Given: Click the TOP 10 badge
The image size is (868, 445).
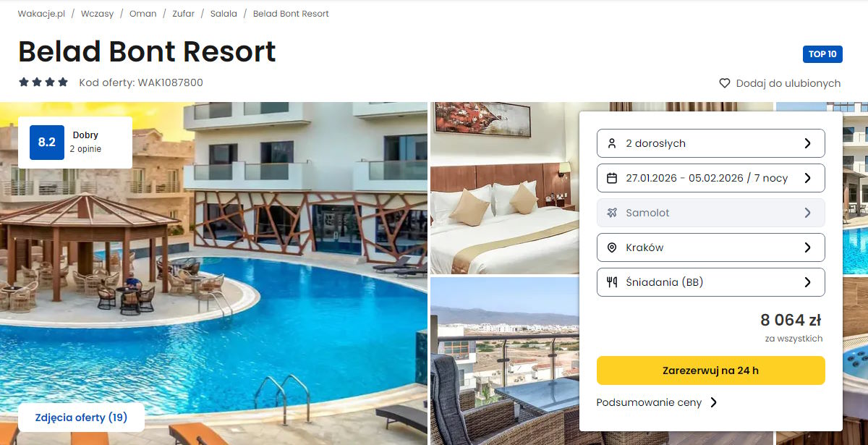Looking at the screenshot, I should [822, 54].
